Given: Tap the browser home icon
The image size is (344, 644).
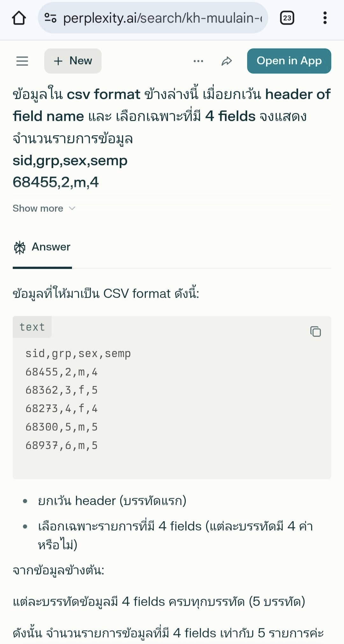Looking at the screenshot, I should pyautogui.click(x=19, y=18).
